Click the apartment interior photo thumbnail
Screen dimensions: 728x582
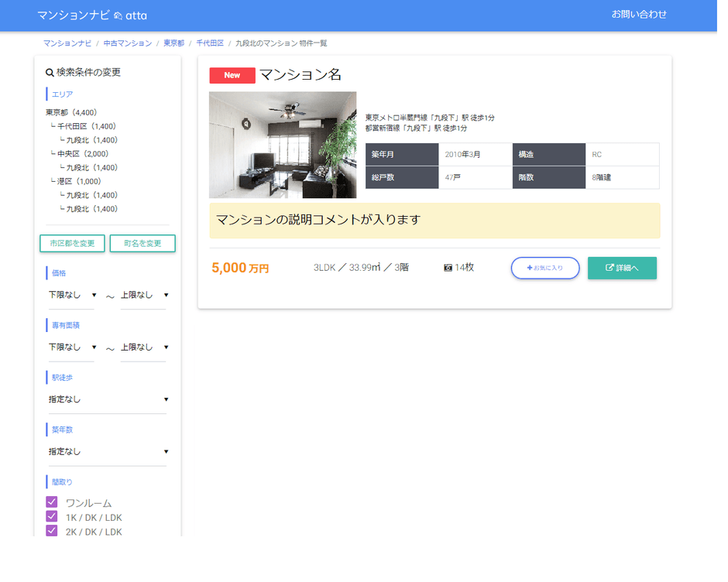click(x=283, y=145)
